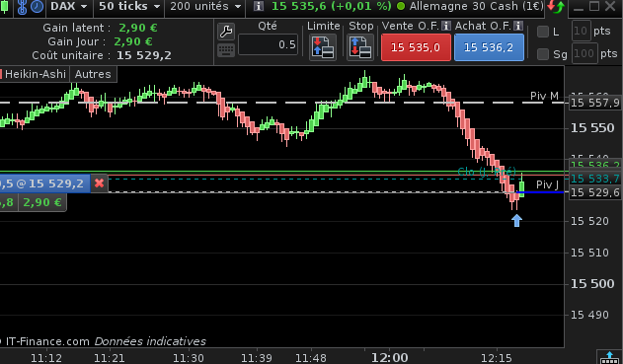This screenshot has height=364, width=623.
Task: Open the 50 ticks timeframe dropdown
Action: coord(129,6)
